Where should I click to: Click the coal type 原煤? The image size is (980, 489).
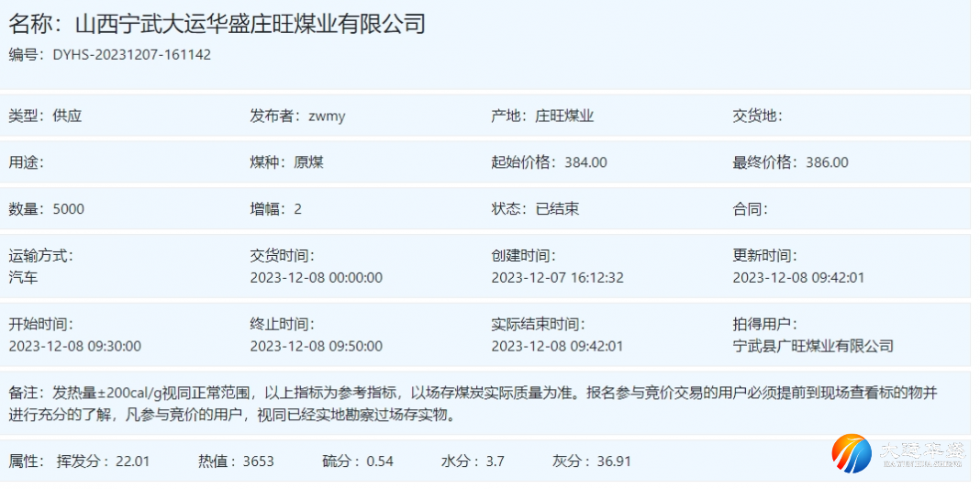point(308,162)
